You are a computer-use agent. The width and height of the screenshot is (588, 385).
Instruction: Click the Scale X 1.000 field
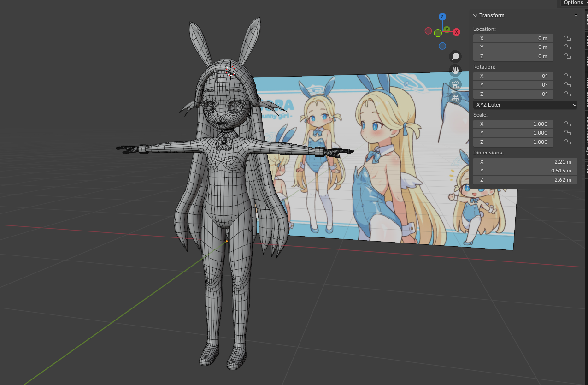click(513, 124)
